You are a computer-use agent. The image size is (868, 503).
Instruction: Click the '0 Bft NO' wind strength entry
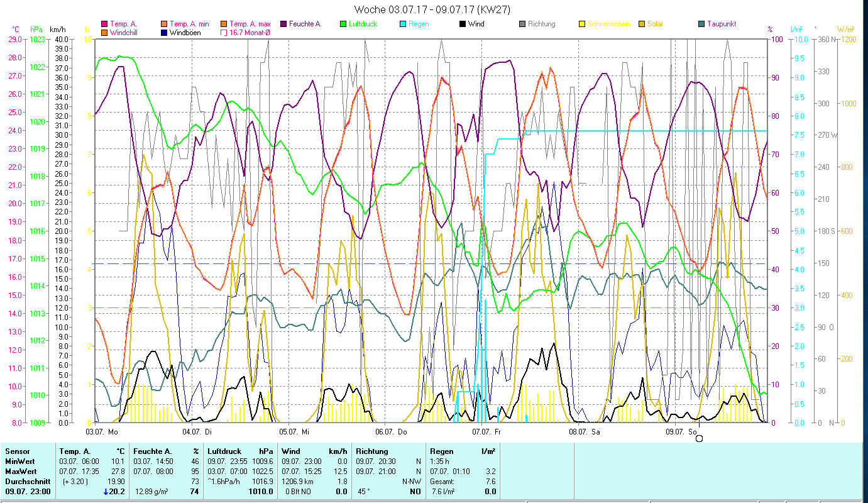coord(299,492)
